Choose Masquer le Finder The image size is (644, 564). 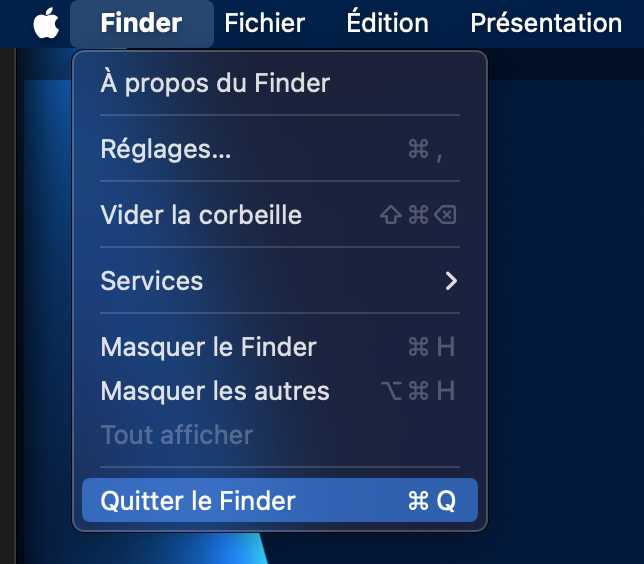click(x=208, y=347)
